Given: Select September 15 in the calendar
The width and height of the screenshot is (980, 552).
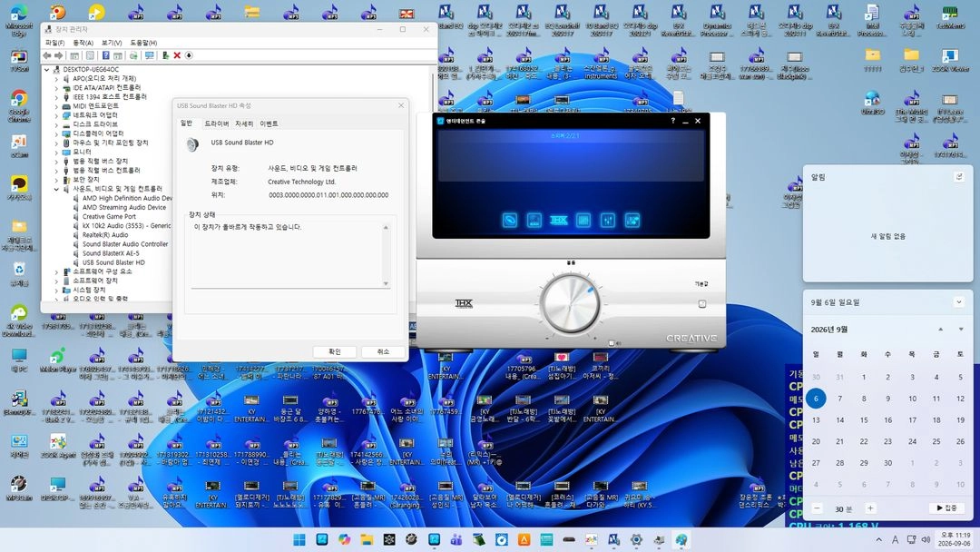Looking at the screenshot, I should click(864, 420).
